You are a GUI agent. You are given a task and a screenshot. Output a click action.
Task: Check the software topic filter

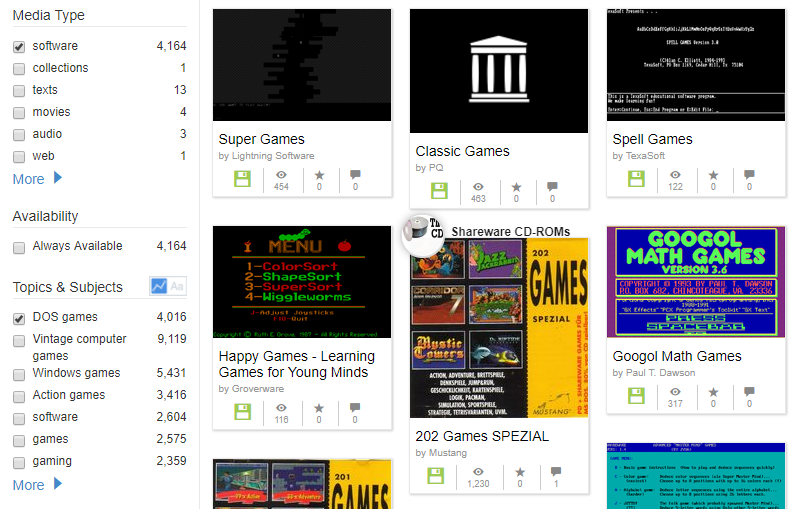point(19,419)
